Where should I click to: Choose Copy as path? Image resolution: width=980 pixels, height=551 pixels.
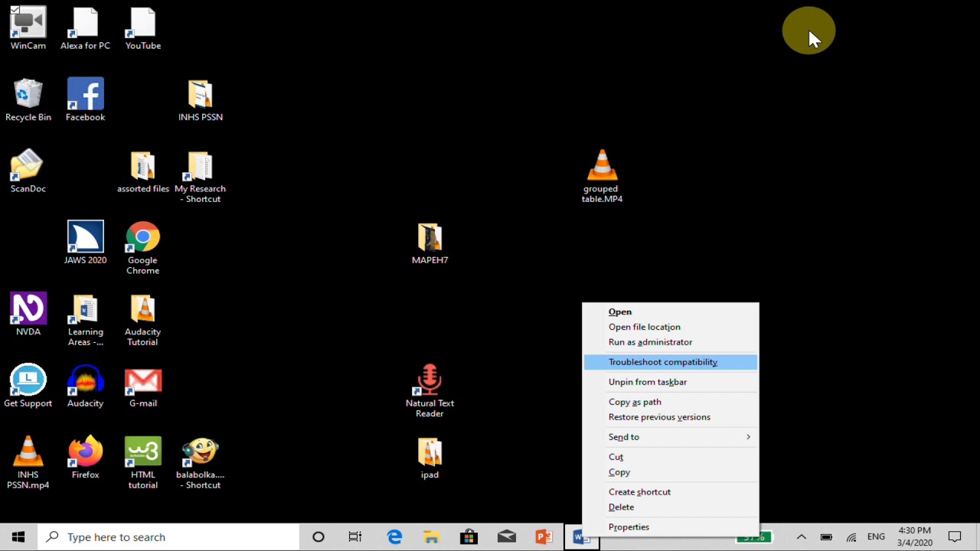(670, 402)
